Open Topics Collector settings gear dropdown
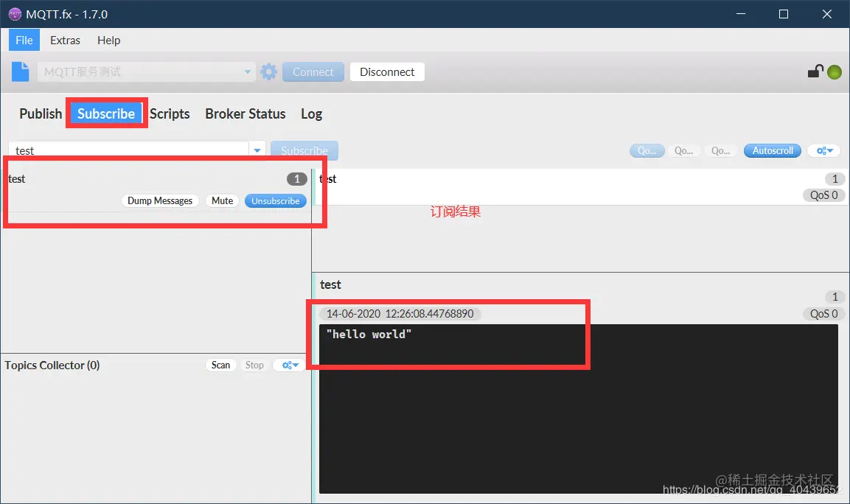Viewport: 850px width, 504px height. [x=290, y=365]
